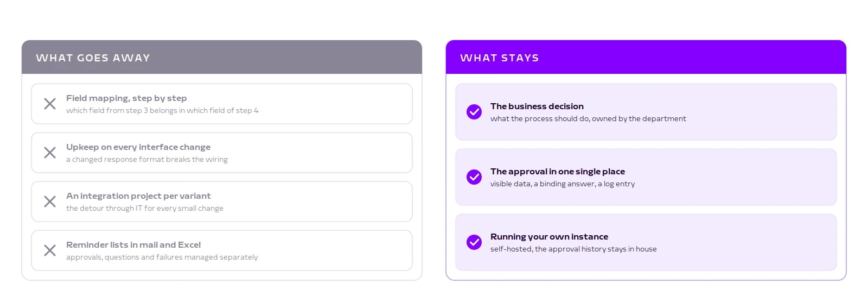
Task: Open the An integration project per variant card
Action: coord(222,202)
